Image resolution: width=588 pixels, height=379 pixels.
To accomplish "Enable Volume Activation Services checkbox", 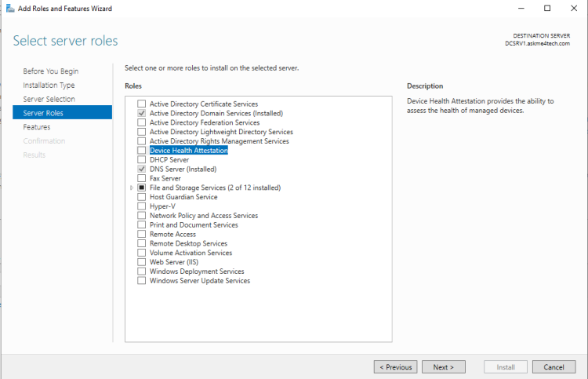I will coord(141,253).
